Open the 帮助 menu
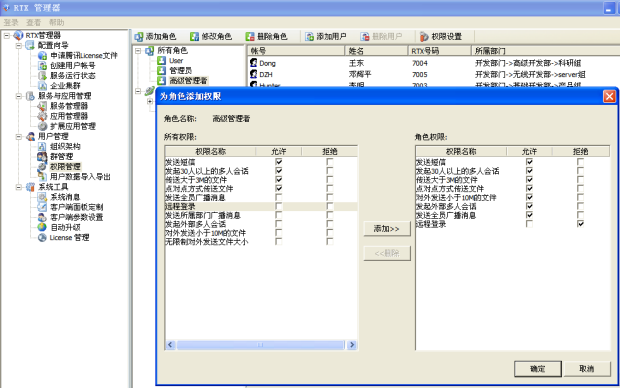 click(x=57, y=22)
